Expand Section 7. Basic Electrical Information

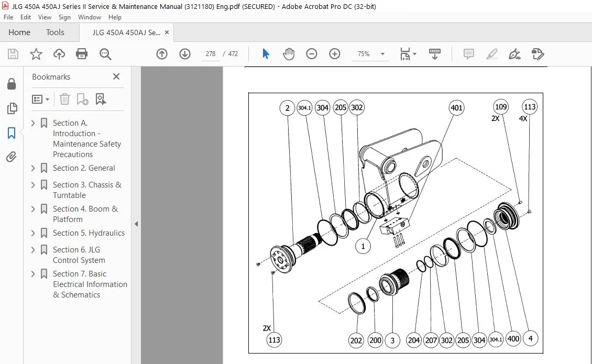(33, 274)
